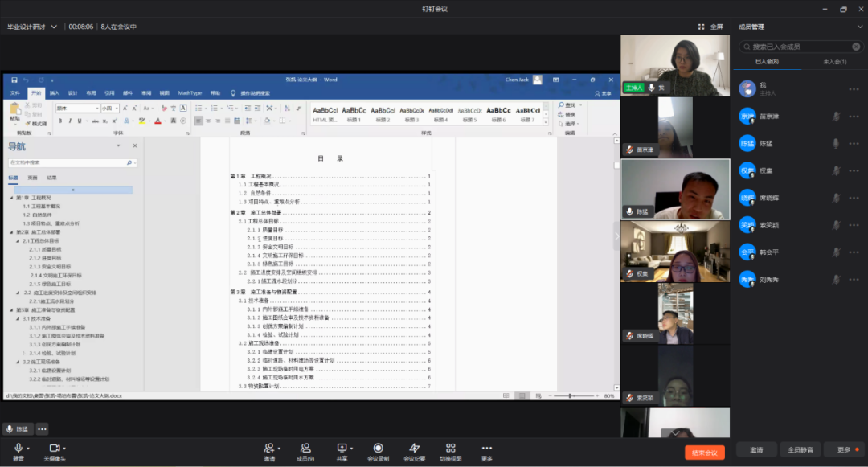Toggle microphone for member 陈猛 in list
The height and width of the screenshot is (467, 868).
pos(836,144)
